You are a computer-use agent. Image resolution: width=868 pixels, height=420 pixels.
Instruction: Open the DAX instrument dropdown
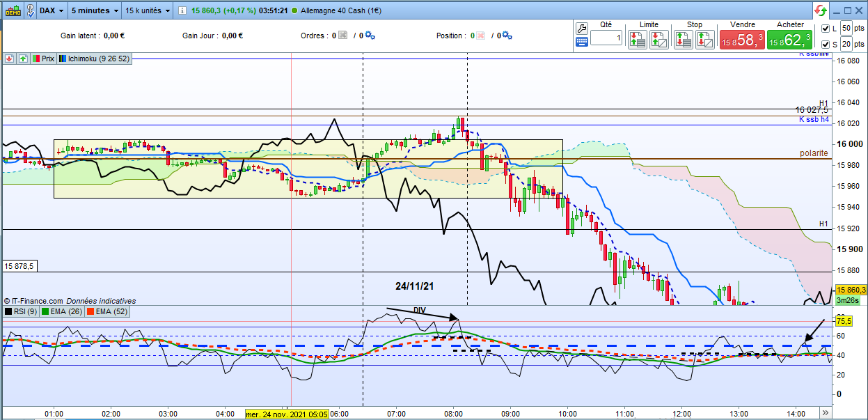tap(52, 11)
